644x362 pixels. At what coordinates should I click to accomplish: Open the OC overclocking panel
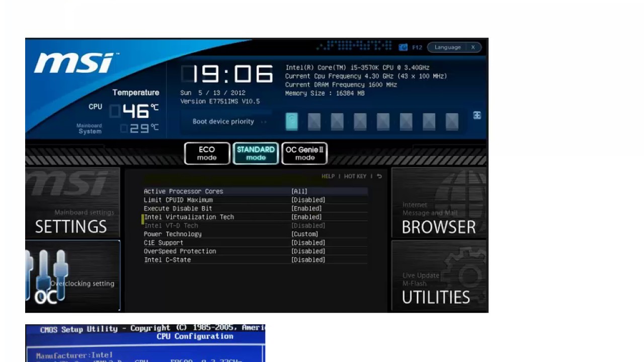[72, 276]
